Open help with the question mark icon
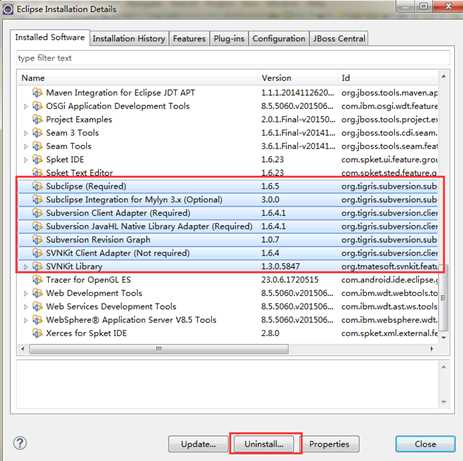This screenshot has height=461, width=463. [20, 443]
